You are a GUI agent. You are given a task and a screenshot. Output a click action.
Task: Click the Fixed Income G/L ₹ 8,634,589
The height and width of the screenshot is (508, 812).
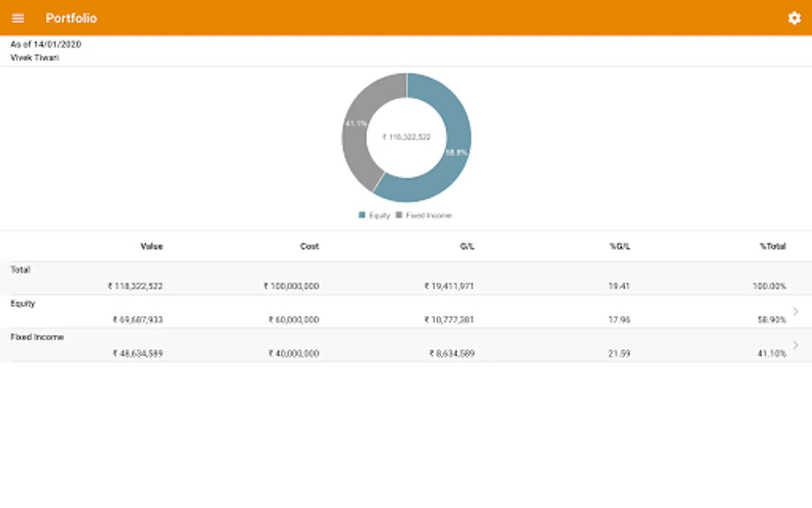(452, 353)
